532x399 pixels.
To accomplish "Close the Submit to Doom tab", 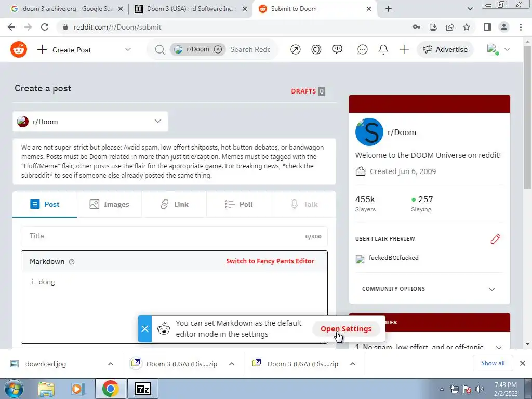I will click(369, 9).
